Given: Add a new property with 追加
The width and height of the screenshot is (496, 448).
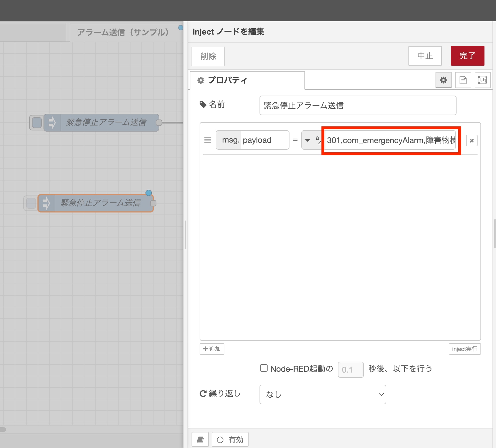Looking at the screenshot, I should tap(212, 349).
